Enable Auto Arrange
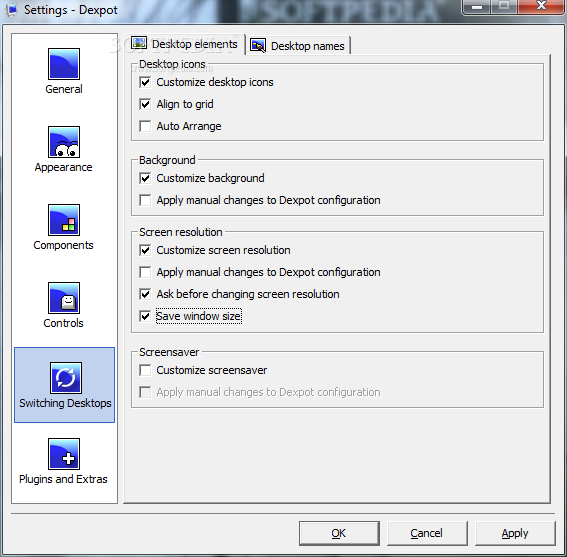 click(145, 126)
